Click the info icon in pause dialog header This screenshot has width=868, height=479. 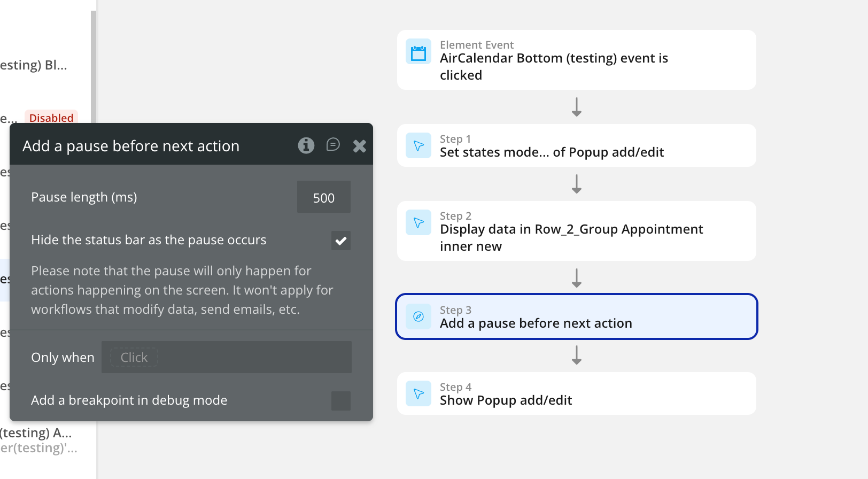306,145
